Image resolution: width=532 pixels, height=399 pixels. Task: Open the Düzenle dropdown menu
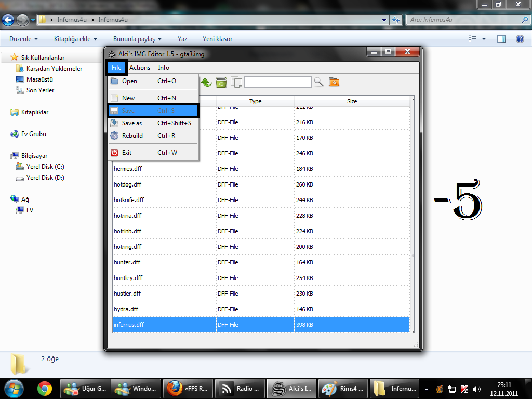(x=23, y=39)
